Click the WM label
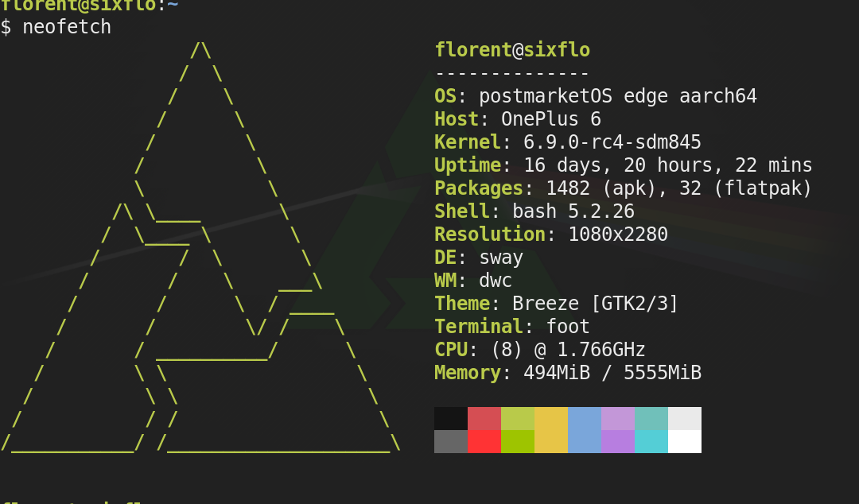 pos(445,280)
